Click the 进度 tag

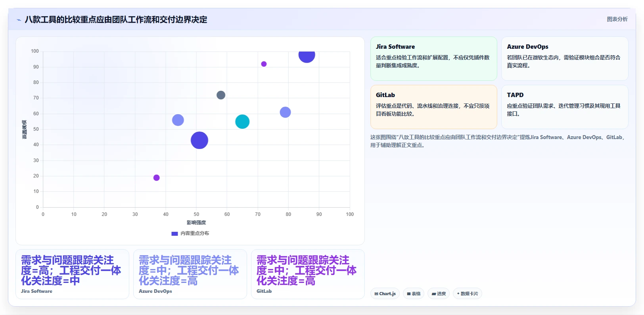[x=439, y=294]
